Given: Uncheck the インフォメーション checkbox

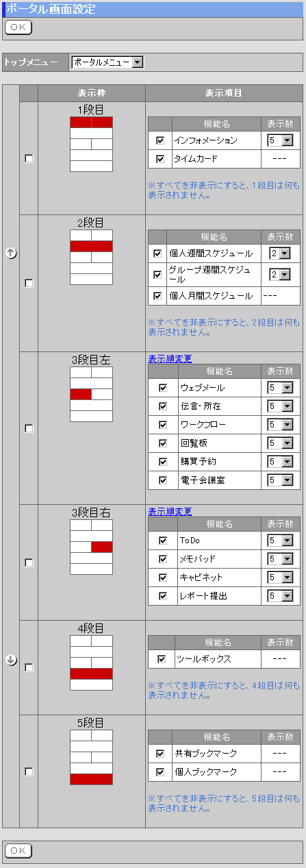Looking at the screenshot, I should [160, 140].
